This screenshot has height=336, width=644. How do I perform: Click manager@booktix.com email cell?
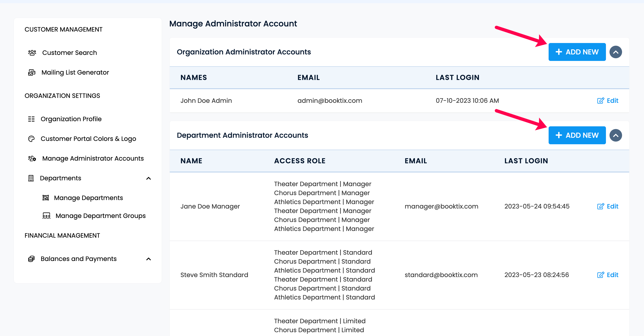pyautogui.click(x=441, y=207)
